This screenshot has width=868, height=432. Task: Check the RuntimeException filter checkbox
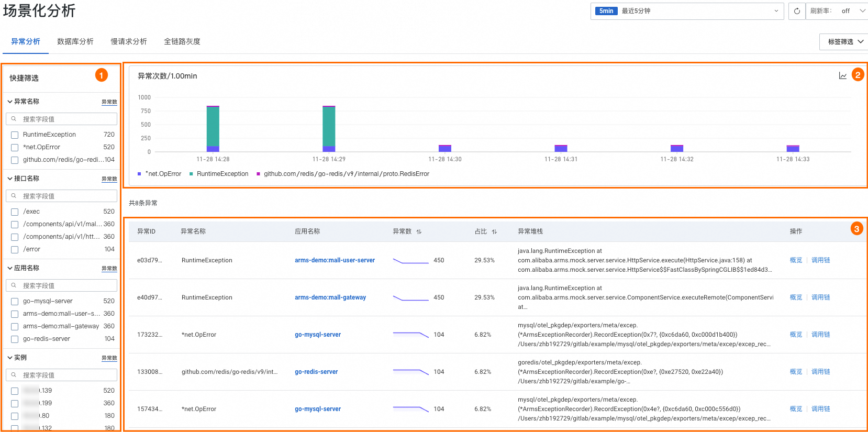(15, 135)
